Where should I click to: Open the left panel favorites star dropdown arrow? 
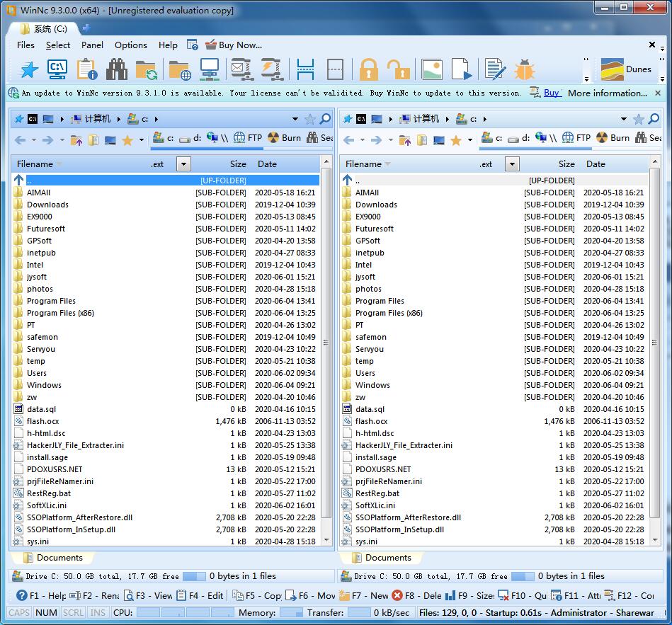click(x=142, y=139)
